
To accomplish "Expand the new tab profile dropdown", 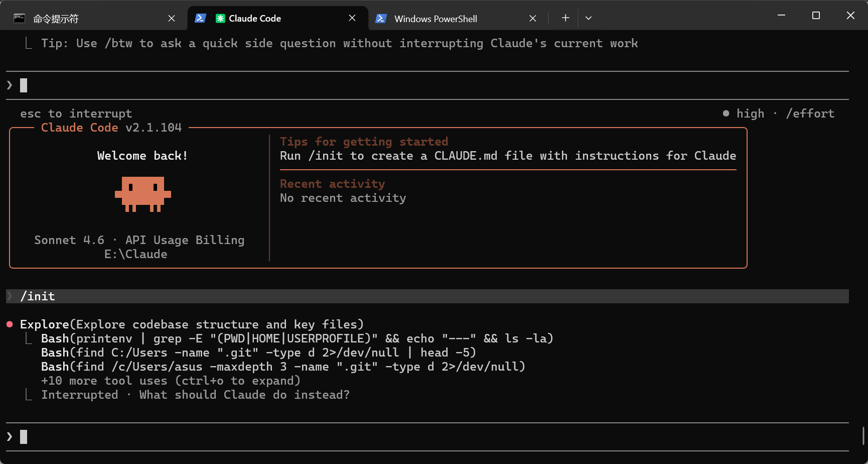I will pyautogui.click(x=589, y=18).
